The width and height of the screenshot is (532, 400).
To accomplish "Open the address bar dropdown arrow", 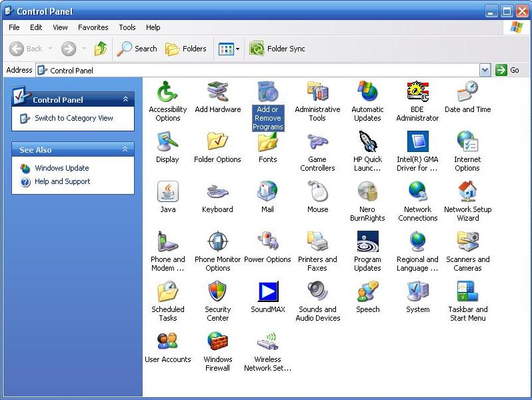I will pyautogui.click(x=485, y=70).
